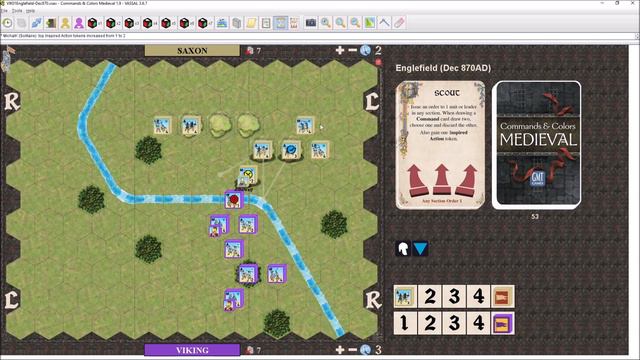Click the purple player figure icon
Image resolution: width=640 pixels, height=360 pixels.
(79, 23)
